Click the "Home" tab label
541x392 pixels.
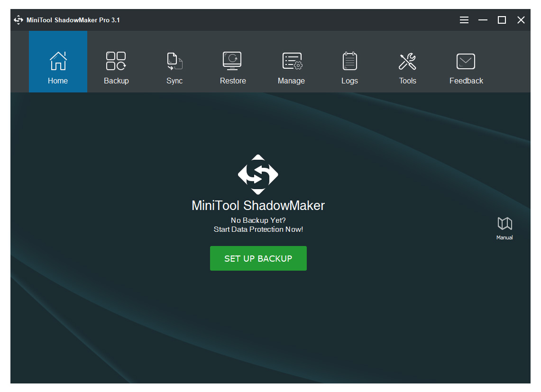[58, 81]
